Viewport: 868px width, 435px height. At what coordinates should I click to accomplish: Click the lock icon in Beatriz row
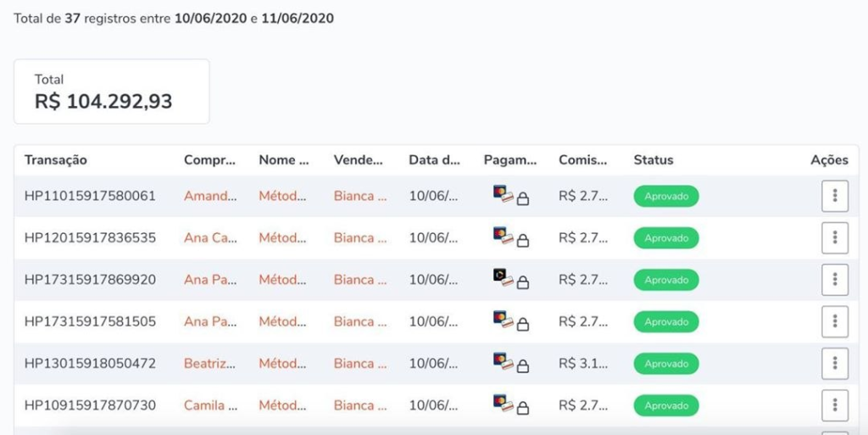pyautogui.click(x=522, y=365)
